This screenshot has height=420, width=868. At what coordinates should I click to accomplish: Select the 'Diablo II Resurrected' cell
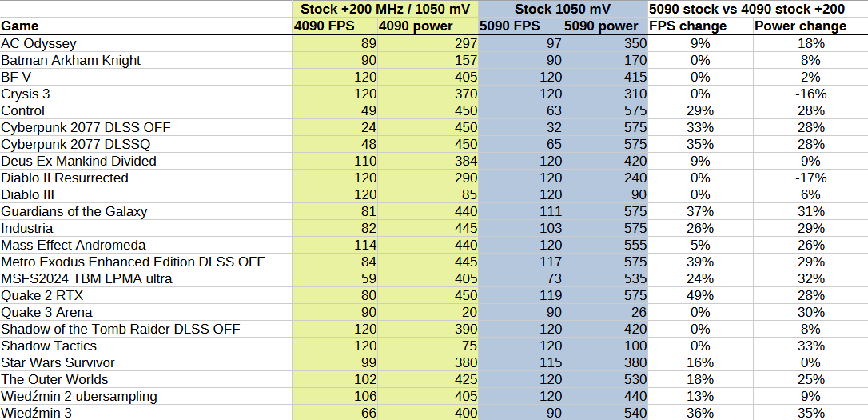[146, 178]
